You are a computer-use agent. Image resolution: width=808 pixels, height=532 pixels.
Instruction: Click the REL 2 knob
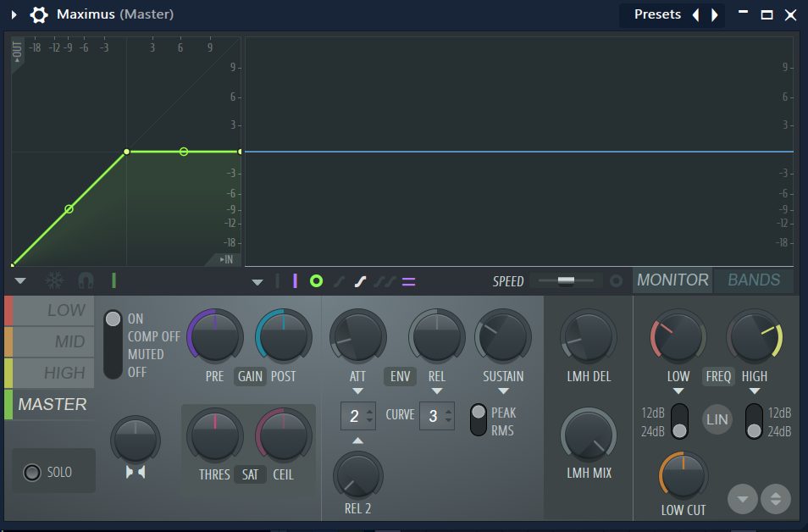[x=357, y=475]
